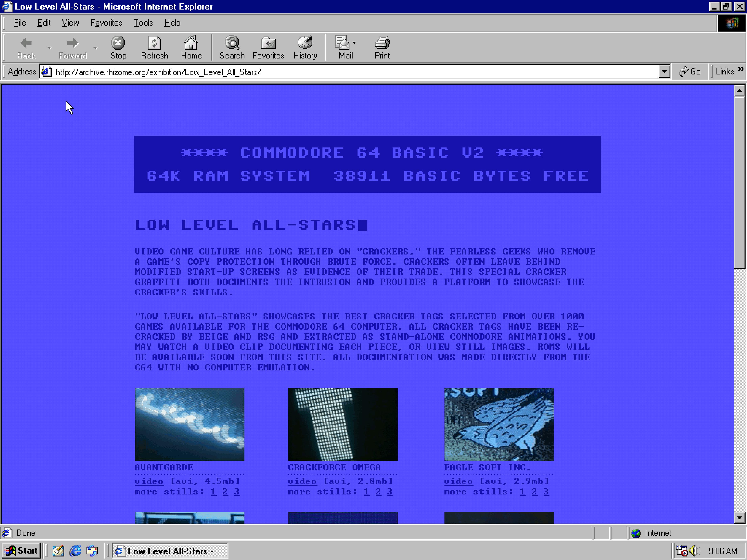Open the Search toolbar icon
This screenshot has height=560, width=747.
click(x=232, y=43)
